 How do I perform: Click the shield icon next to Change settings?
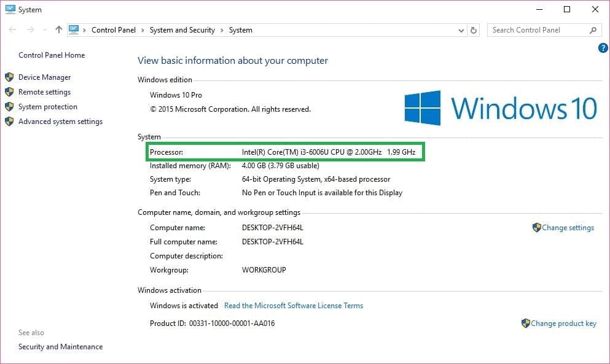click(x=536, y=228)
